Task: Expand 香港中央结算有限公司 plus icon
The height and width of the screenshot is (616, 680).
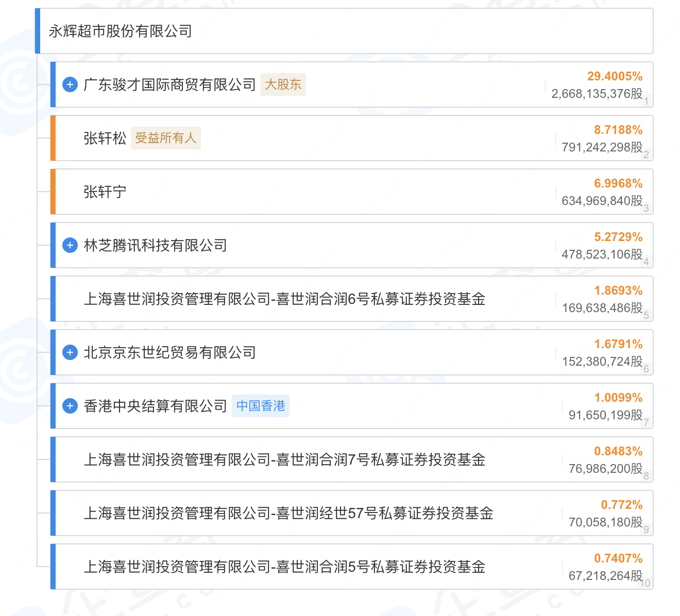Action: [70, 406]
